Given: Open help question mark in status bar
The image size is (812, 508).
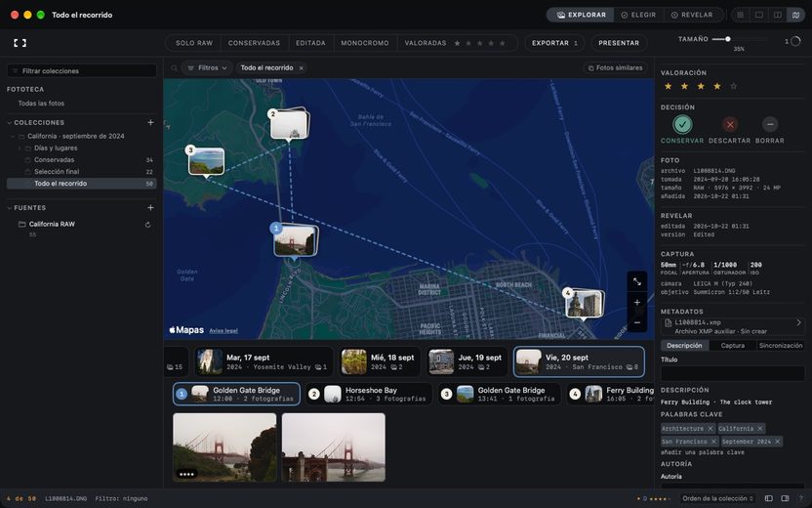Looking at the screenshot, I should pos(801,498).
